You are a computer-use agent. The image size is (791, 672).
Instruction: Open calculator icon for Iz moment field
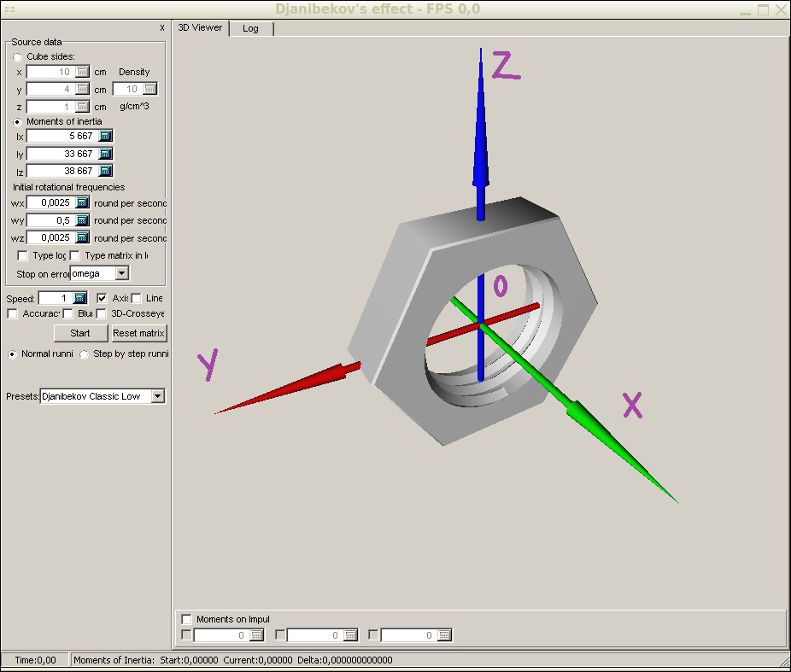(106, 171)
